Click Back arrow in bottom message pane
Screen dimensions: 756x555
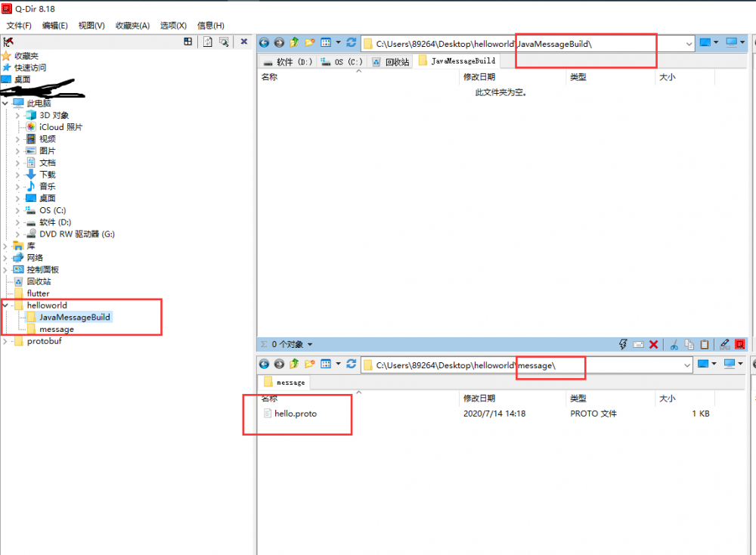point(264,364)
